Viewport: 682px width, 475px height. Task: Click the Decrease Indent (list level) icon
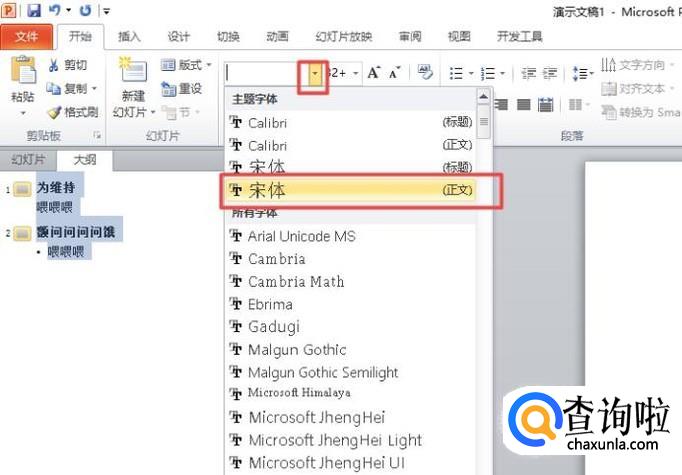point(528,73)
